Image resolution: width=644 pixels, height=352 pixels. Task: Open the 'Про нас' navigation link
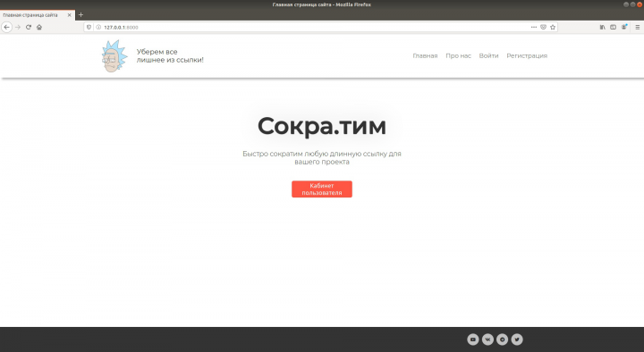pyautogui.click(x=458, y=55)
